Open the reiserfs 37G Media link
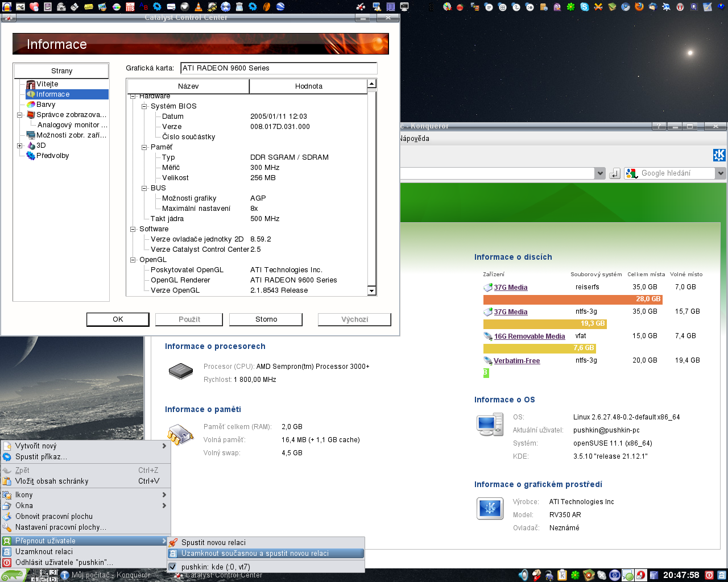This screenshot has height=582, width=728. (511, 288)
